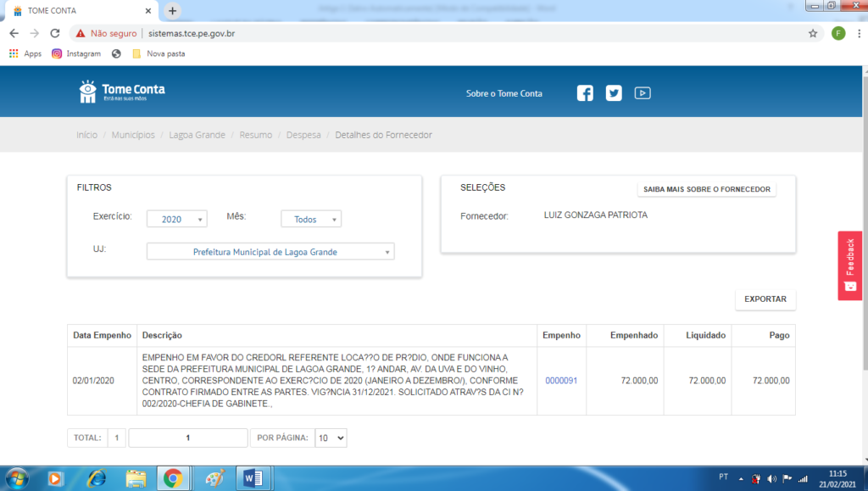Open the Chrome three-dot menu
Viewport: 868px width, 491px height.
(859, 33)
